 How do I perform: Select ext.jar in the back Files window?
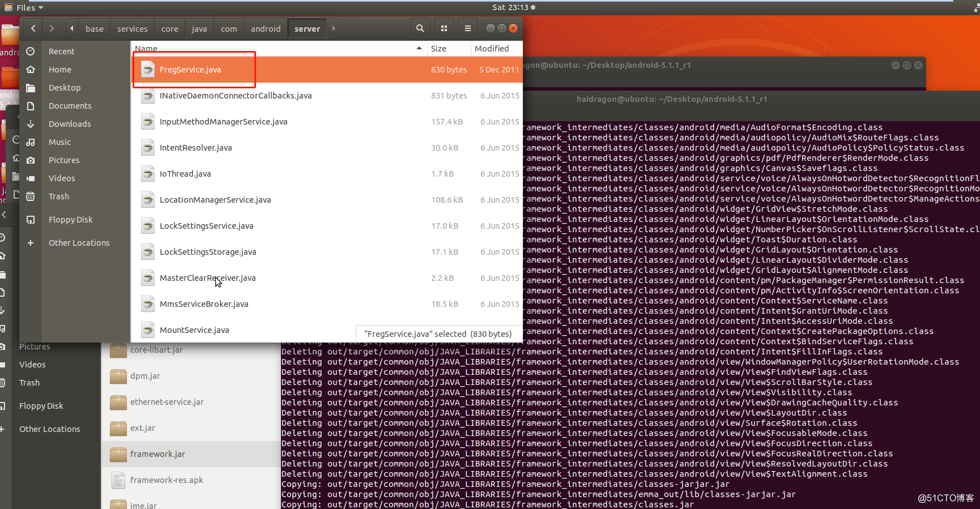191,428
